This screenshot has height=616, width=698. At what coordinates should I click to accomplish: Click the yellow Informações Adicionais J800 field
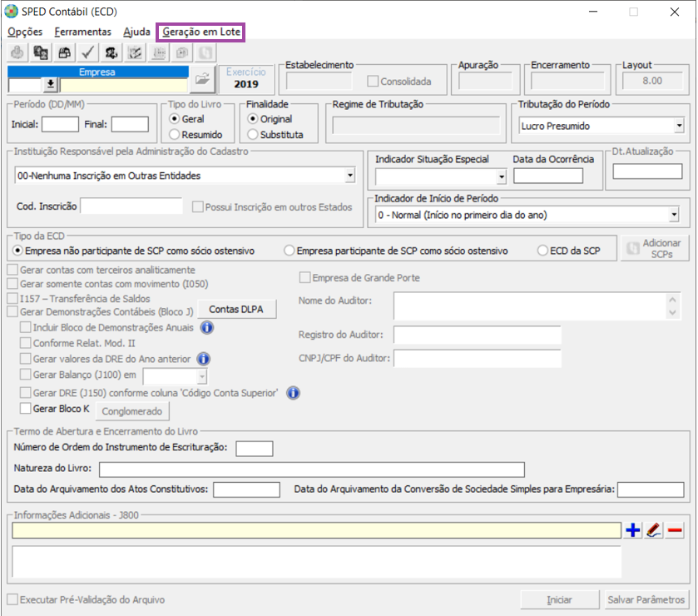[x=316, y=530]
